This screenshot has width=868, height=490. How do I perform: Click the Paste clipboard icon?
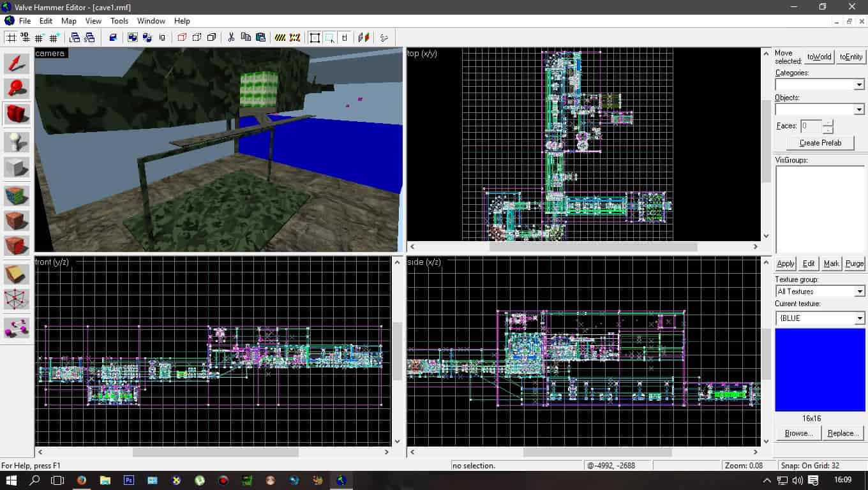(260, 38)
